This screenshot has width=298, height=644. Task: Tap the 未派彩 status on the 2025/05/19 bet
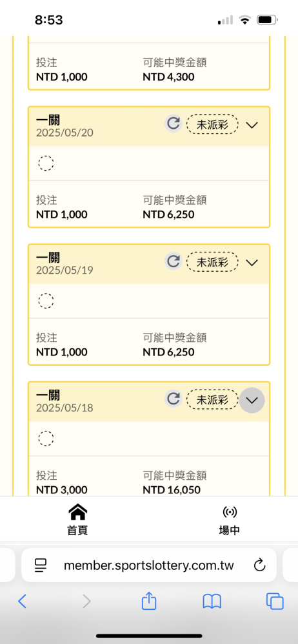pyautogui.click(x=212, y=262)
